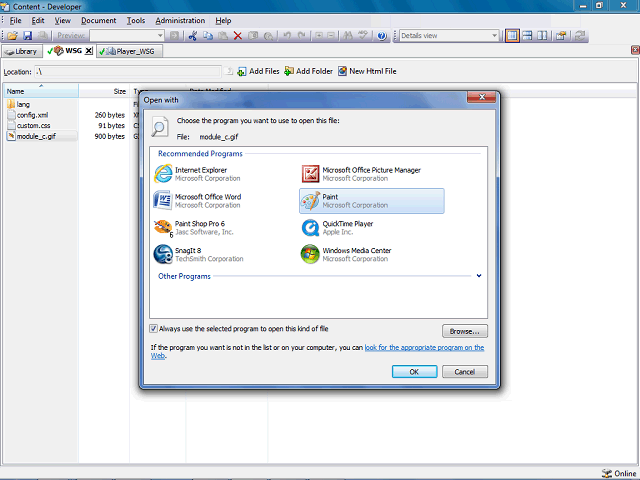This screenshot has width=640, height=480.
Task: Uncheck Always use the selected program checkbox
Action: [153, 329]
